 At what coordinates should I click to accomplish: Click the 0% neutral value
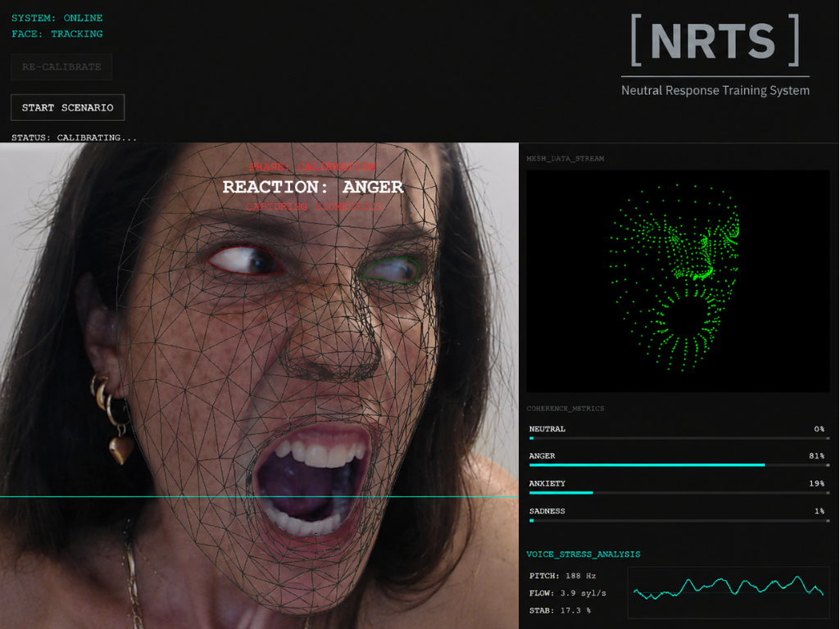(820, 429)
